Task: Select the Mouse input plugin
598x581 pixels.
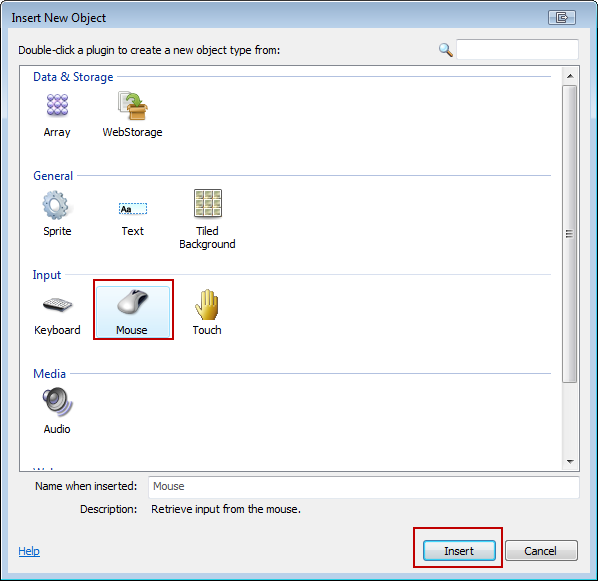Action: point(133,312)
